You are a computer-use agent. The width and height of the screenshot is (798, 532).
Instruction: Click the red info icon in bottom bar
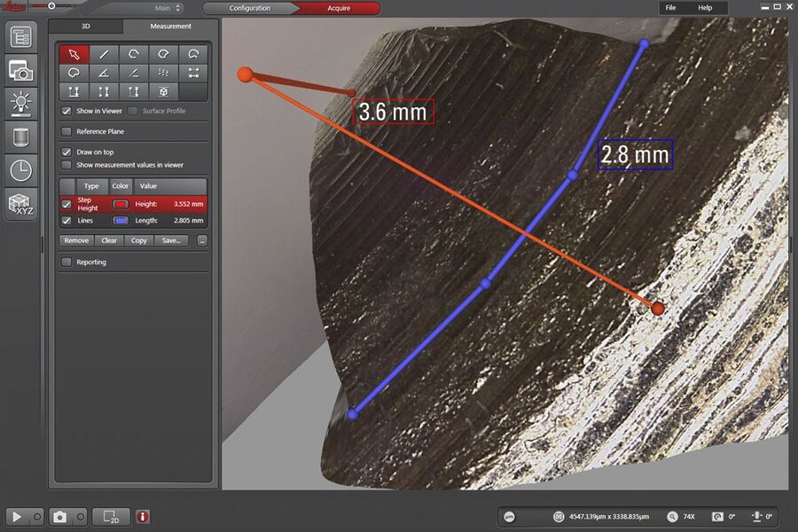[x=143, y=517]
